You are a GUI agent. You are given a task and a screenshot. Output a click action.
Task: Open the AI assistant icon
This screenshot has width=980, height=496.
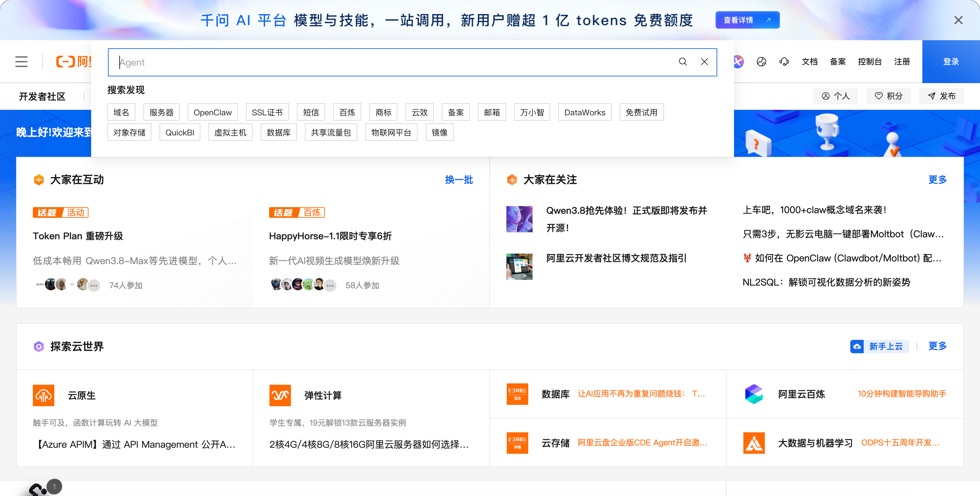[x=738, y=62]
